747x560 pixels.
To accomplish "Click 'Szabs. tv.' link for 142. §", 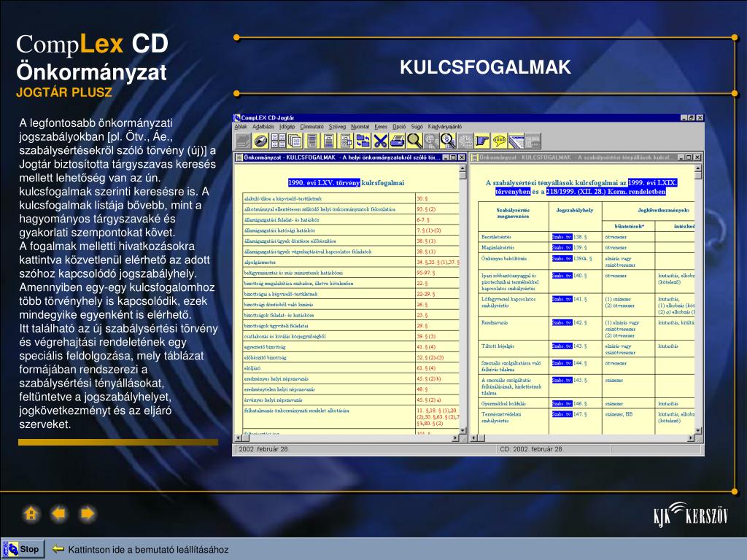I will click(x=562, y=322).
